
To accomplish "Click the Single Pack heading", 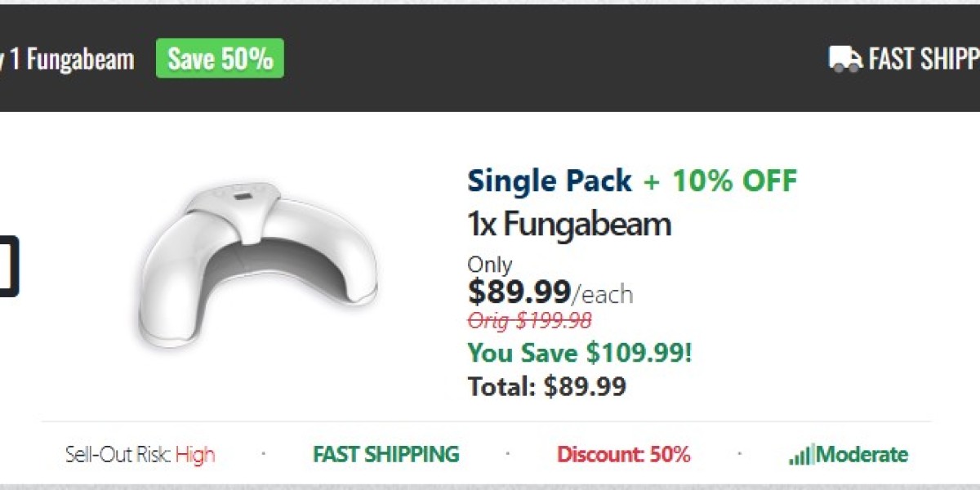I will click(550, 180).
